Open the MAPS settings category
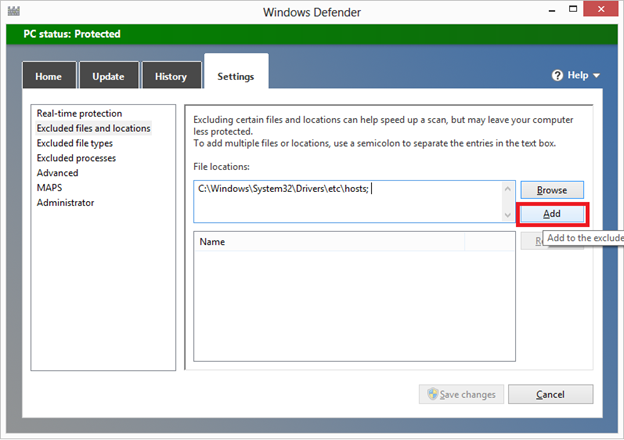The width and height of the screenshot is (624, 440). pos(50,188)
